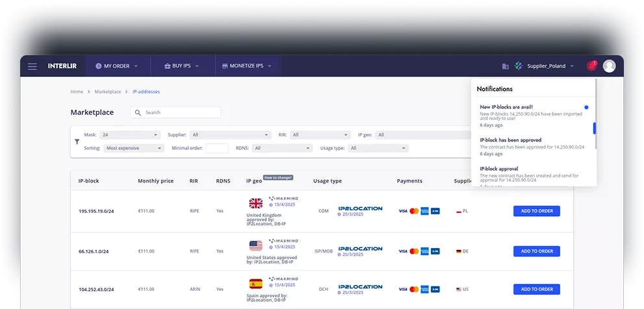Select the 104.252.43.0/24 IP block cell
Viewport: 644px width, 309px height.
(97, 290)
